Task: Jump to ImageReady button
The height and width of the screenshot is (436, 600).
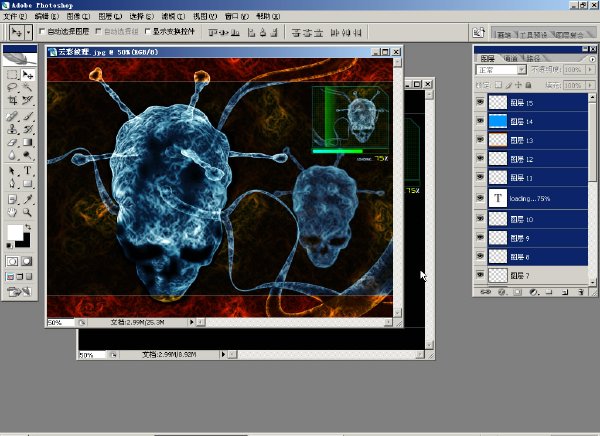Action: [x=19, y=292]
